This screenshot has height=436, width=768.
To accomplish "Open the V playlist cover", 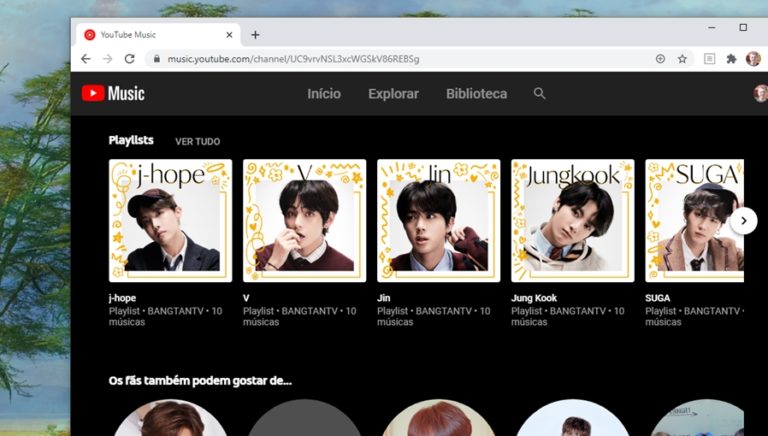I will point(304,220).
